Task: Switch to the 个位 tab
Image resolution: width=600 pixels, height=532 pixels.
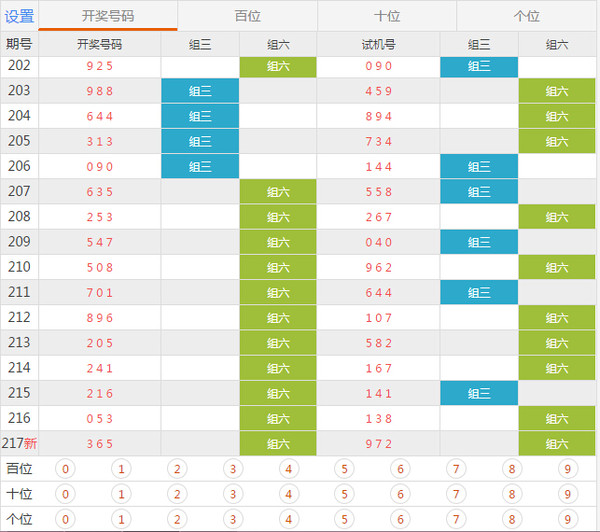Action: coord(526,16)
